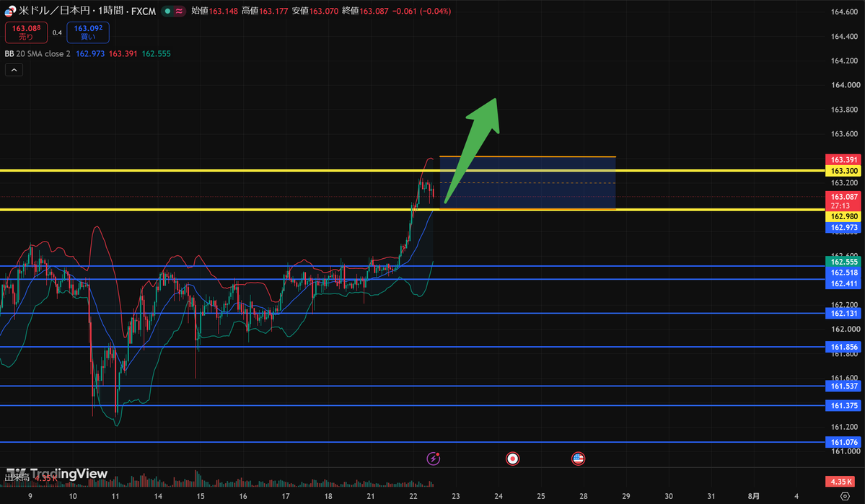This screenshot has height=504, width=865.
Task: Click the red sell button at 163.088
Action: click(27, 32)
